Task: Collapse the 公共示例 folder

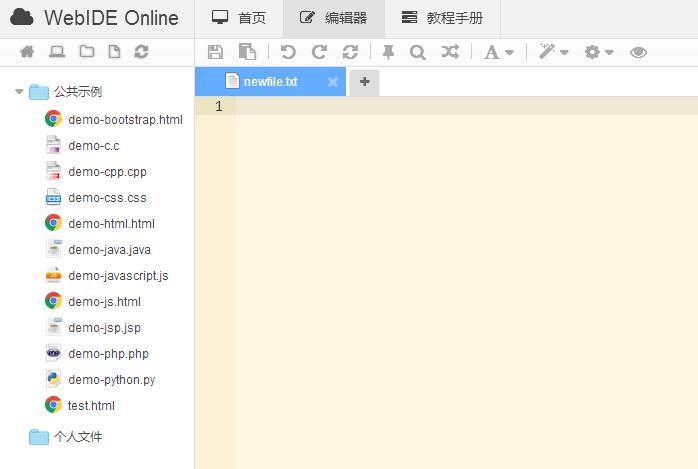Action: 19,92
